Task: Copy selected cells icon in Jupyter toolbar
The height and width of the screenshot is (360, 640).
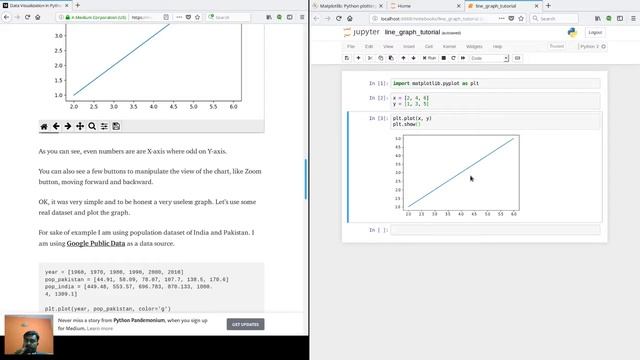Action: pyautogui.click(x=380, y=58)
